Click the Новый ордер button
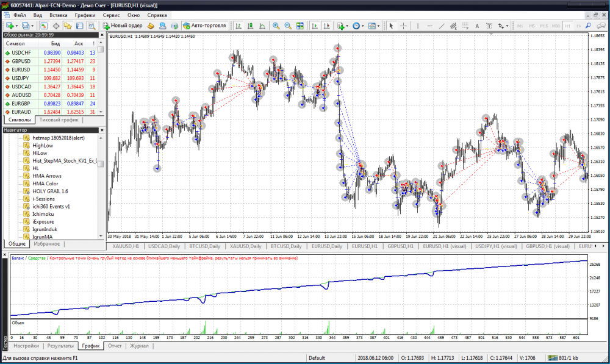610x364 pixels. coord(123,26)
